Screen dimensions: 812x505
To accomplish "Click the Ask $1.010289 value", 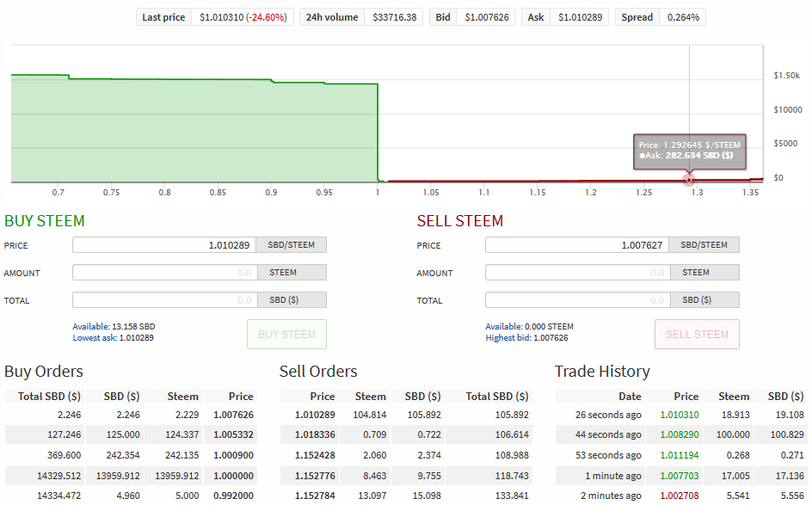I will pos(580,17).
